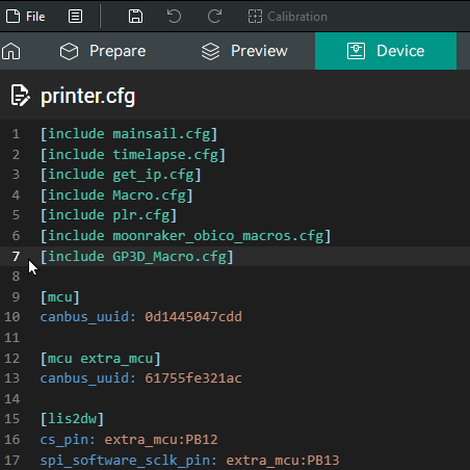Click line number 7 in the gutter
470x470 pixels.
click(16, 257)
